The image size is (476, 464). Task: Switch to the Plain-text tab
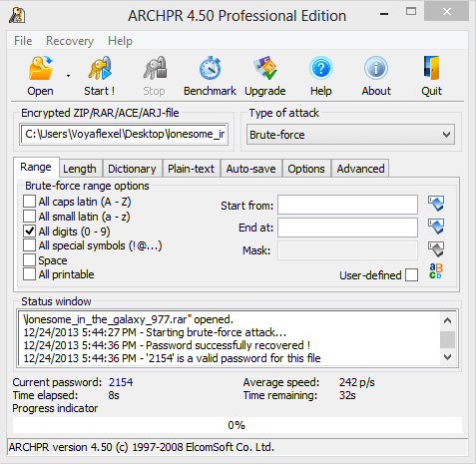[x=191, y=169]
